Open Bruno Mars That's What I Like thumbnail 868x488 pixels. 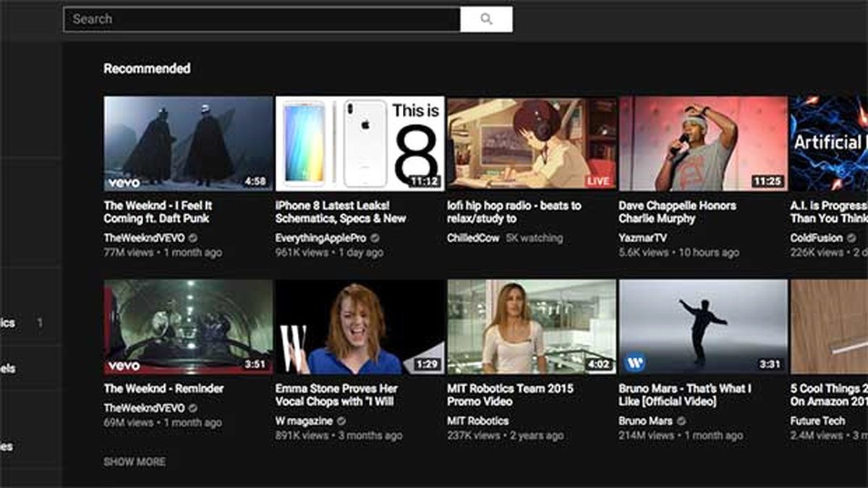pyautogui.click(x=703, y=327)
